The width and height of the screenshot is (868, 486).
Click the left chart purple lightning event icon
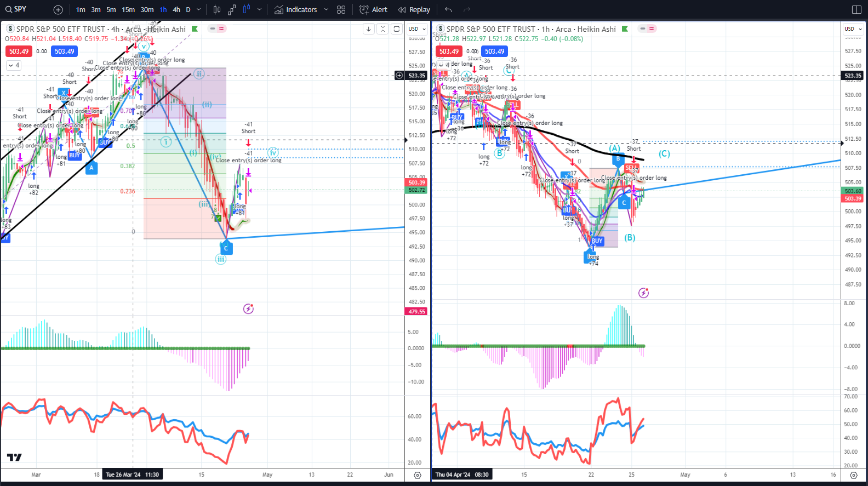(x=248, y=309)
